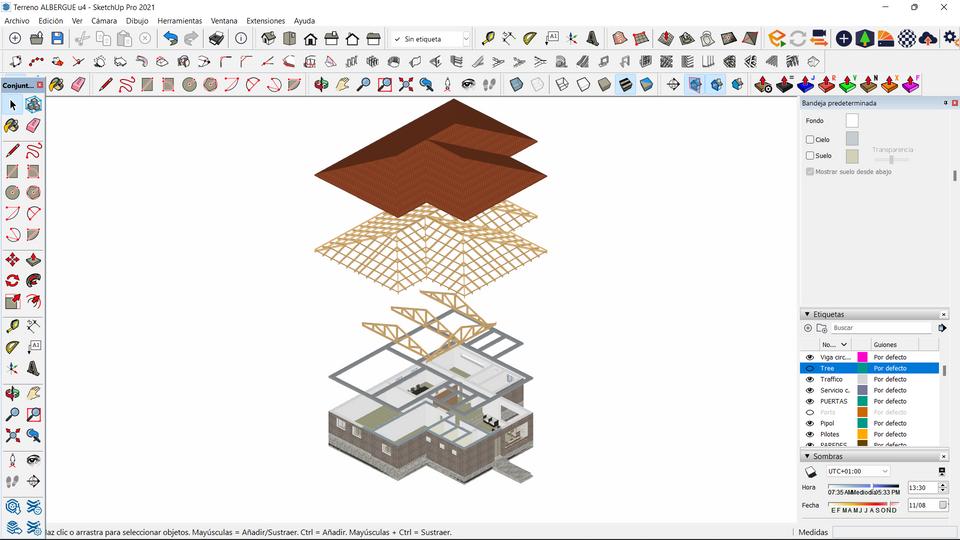Click the Print icon
The height and width of the screenshot is (540, 960).
click(x=216, y=39)
